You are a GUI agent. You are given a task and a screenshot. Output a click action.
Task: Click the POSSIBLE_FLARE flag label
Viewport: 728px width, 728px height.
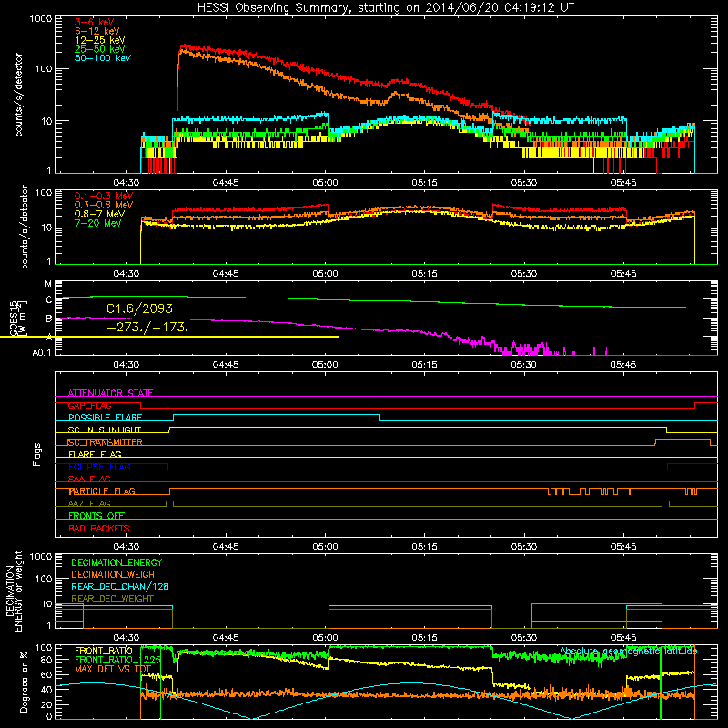click(x=105, y=418)
